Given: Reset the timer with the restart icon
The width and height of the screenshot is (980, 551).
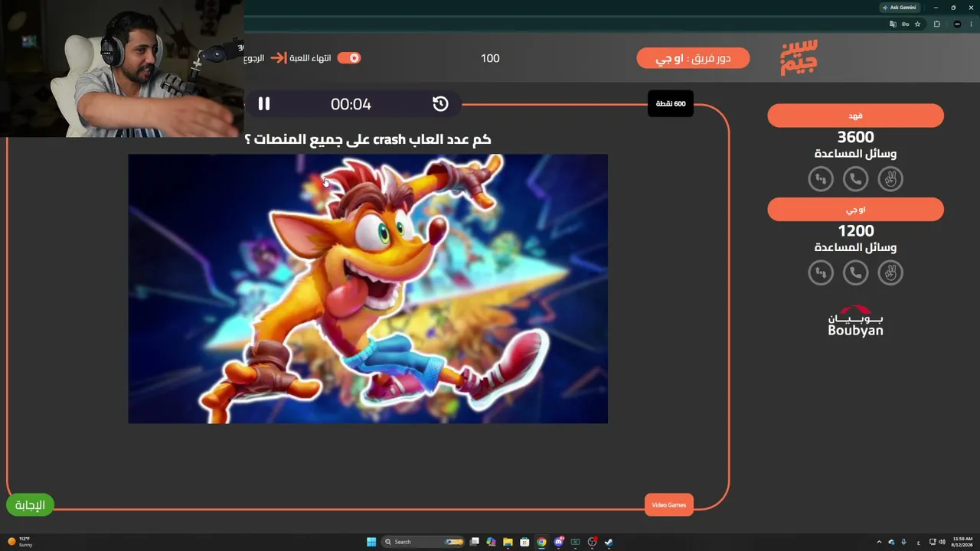Looking at the screenshot, I should (x=440, y=104).
